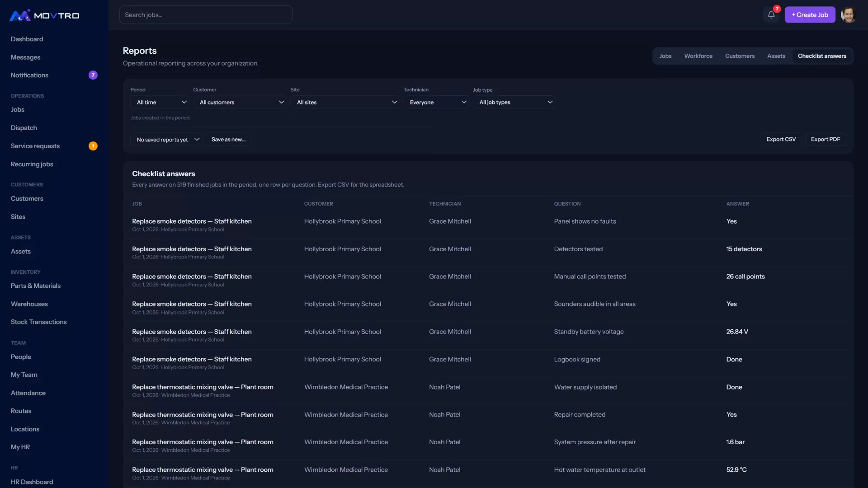
Task: Expand the Period All time dropdown
Action: pos(161,103)
